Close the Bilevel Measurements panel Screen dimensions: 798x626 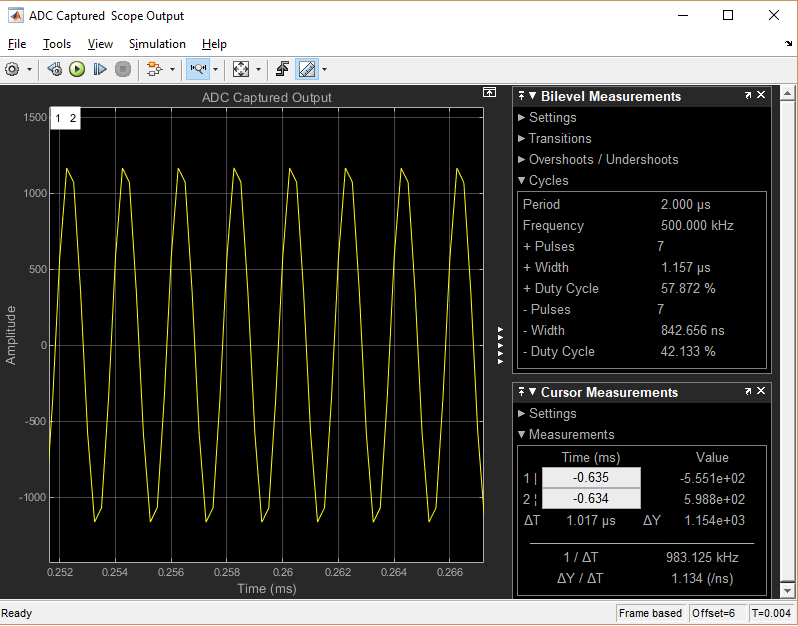pyautogui.click(x=761, y=96)
